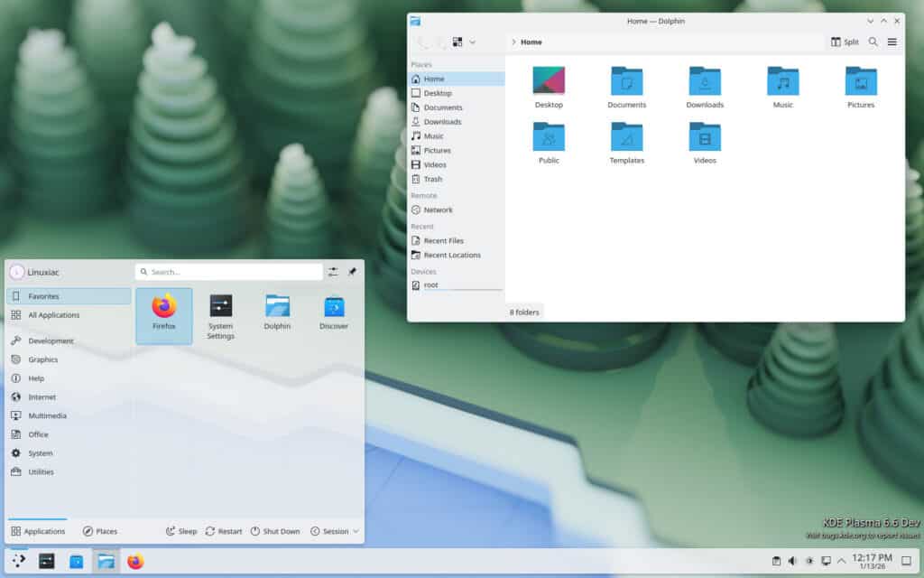
Task: Click the Shut Down button
Action: (275, 531)
